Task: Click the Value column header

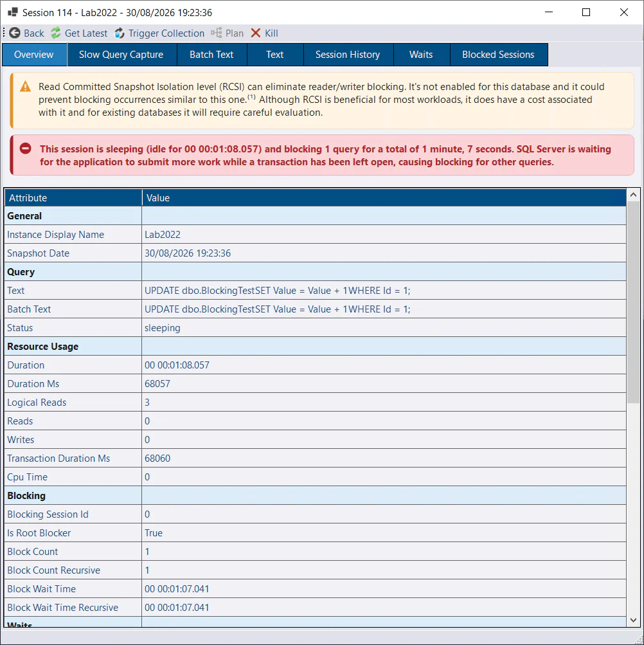Action: pyautogui.click(x=384, y=197)
